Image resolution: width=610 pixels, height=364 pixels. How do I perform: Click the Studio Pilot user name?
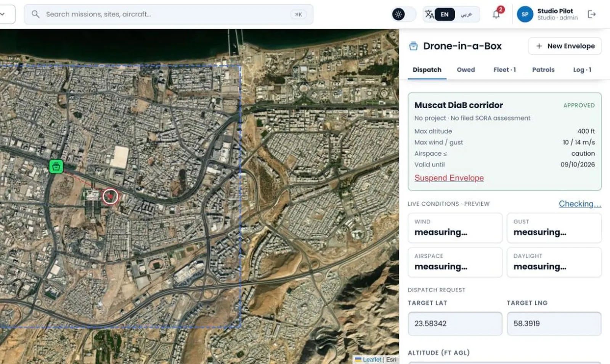(555, 11)
